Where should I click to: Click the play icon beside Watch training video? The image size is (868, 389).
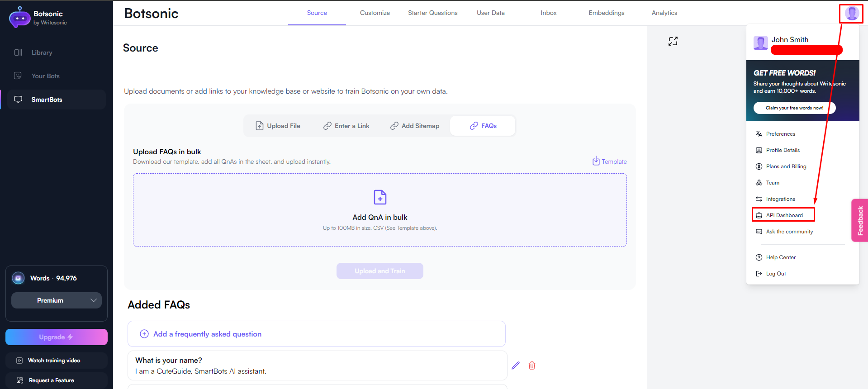click(19, 361)
